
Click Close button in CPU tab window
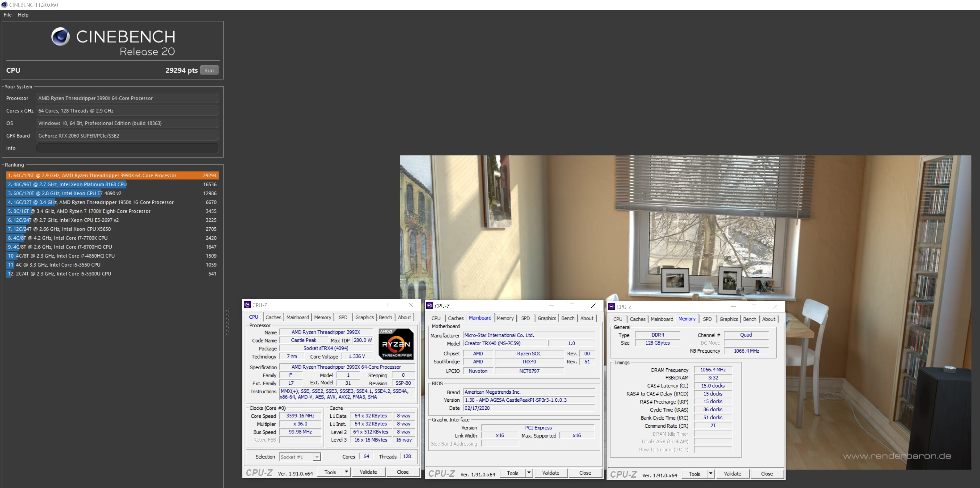click(402, 472)
